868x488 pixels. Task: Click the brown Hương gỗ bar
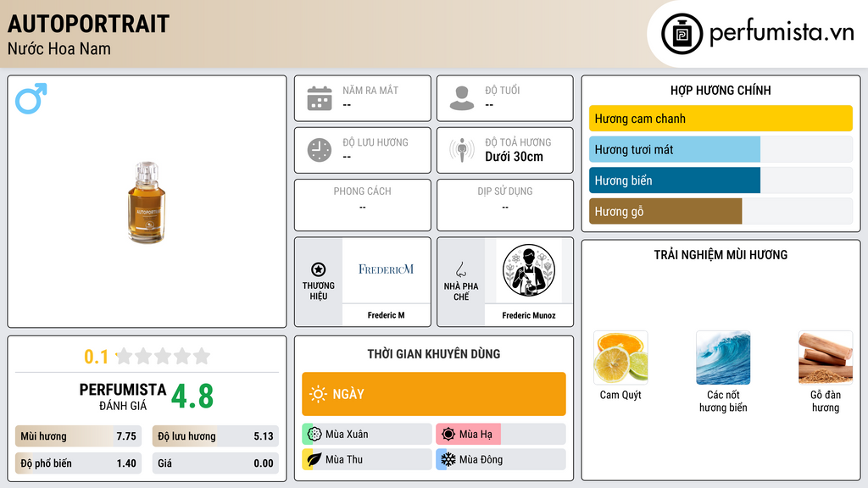click(721, 211)
